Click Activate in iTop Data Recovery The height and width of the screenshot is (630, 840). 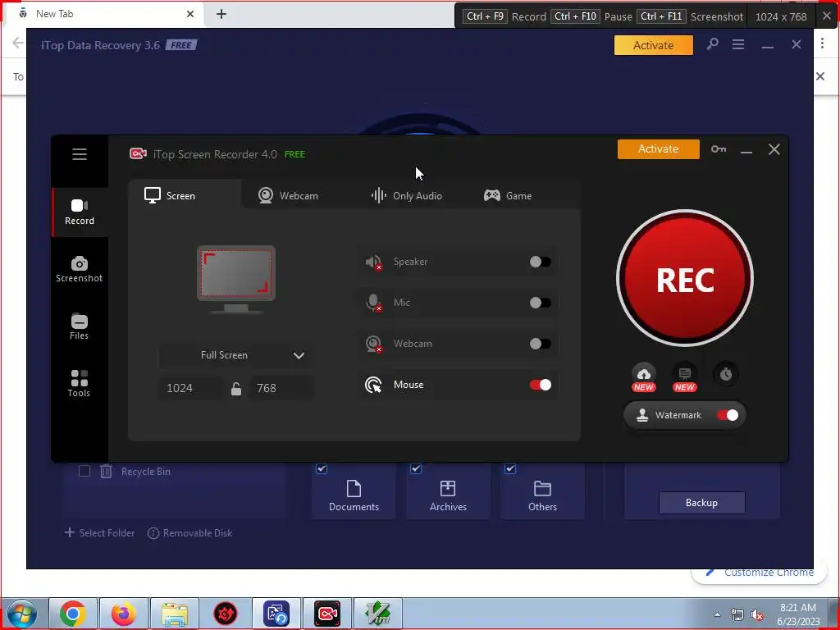click(654, 46)
